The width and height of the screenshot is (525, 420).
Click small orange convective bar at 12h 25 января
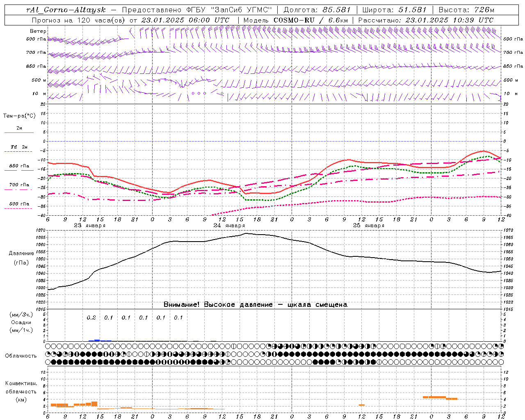[x=362, y=405]
